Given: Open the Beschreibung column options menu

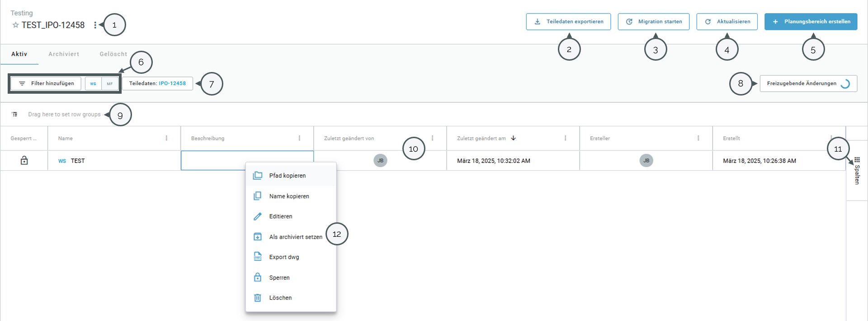Looking at the screenshot, I should (299, 138).
